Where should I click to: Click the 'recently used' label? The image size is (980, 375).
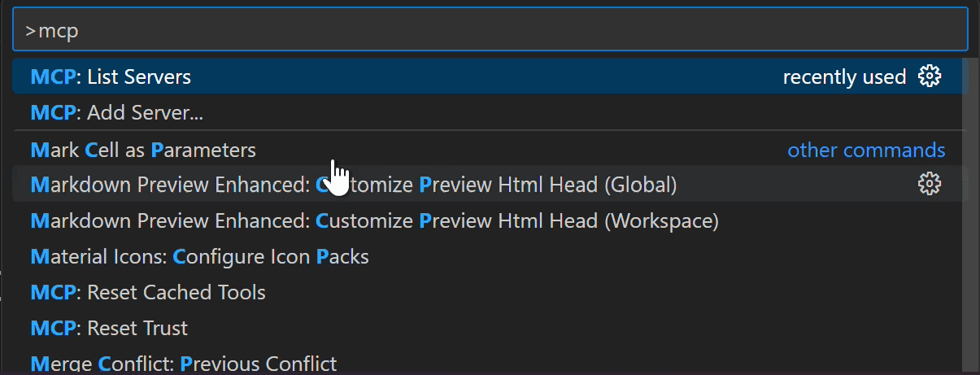(x=844, y=76)
